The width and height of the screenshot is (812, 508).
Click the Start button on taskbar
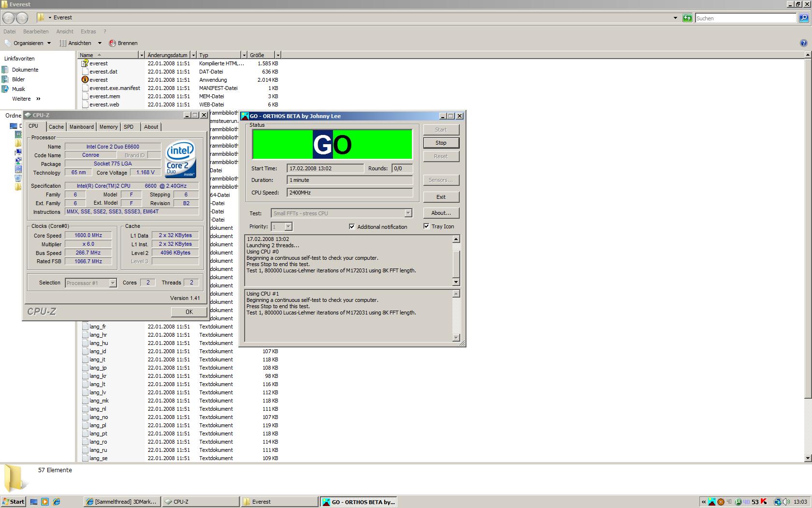point(13,502)
